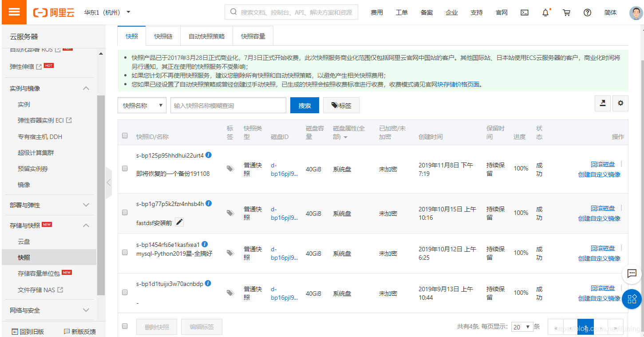Show info for snapshot s-bp1g77p5k2fzr4nhsb4h
Screen dimensions: 644x337
coord(209,203)
